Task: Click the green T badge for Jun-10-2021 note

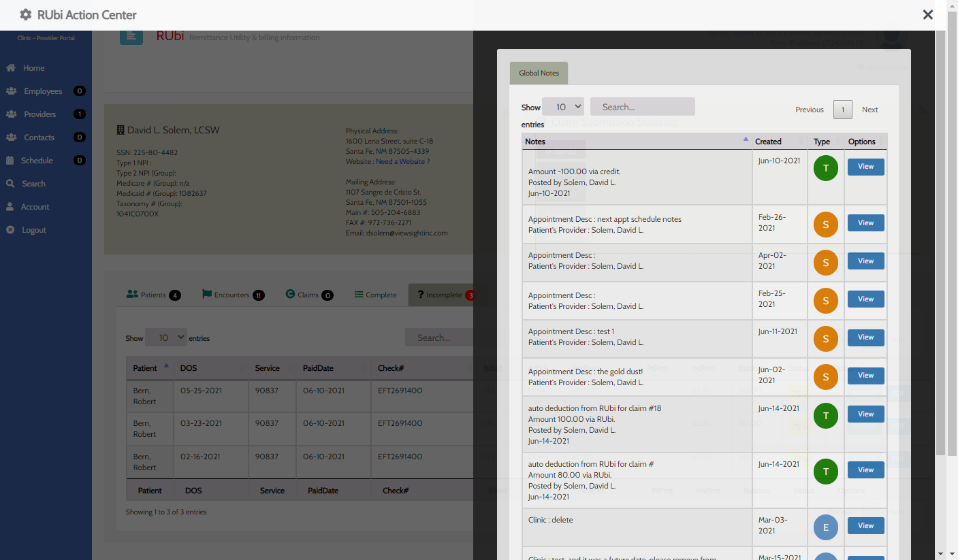Action: pos(825,168)
